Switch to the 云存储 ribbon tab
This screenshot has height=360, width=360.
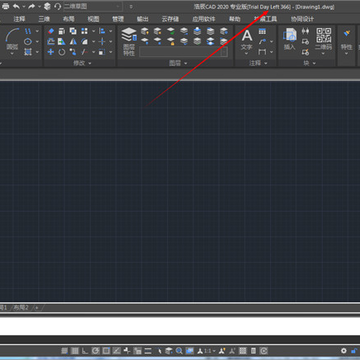pyautogui.click(x=170, y=19)
